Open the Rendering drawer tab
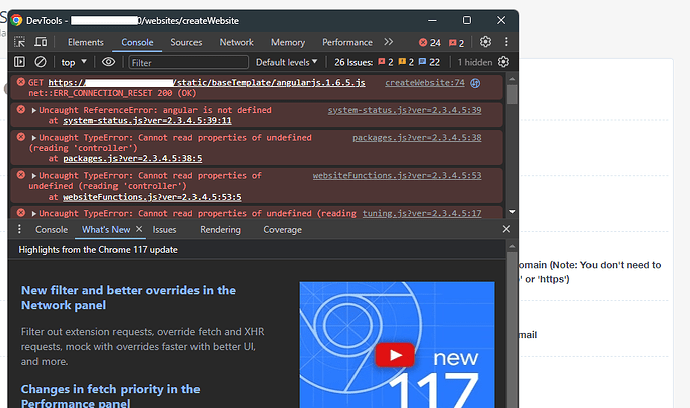 pyautogui.click(x=220, y=230)
